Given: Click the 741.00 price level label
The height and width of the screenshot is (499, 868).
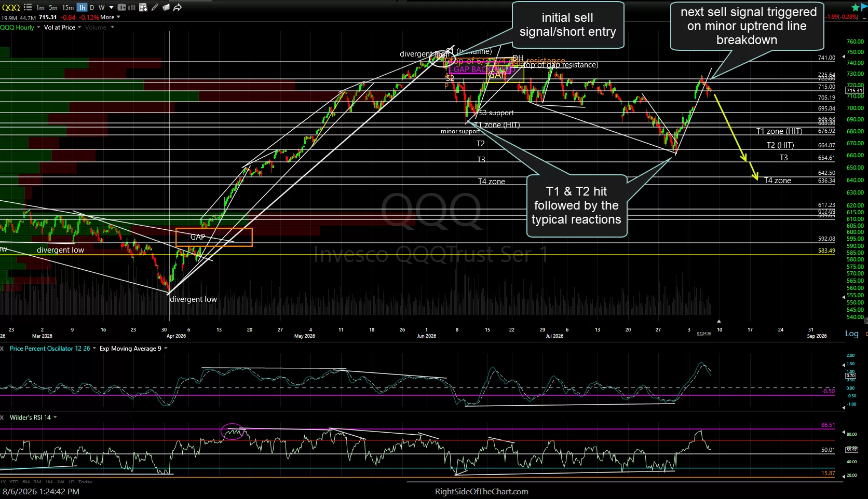Looking at the screenshot, I should coord(826,58).
